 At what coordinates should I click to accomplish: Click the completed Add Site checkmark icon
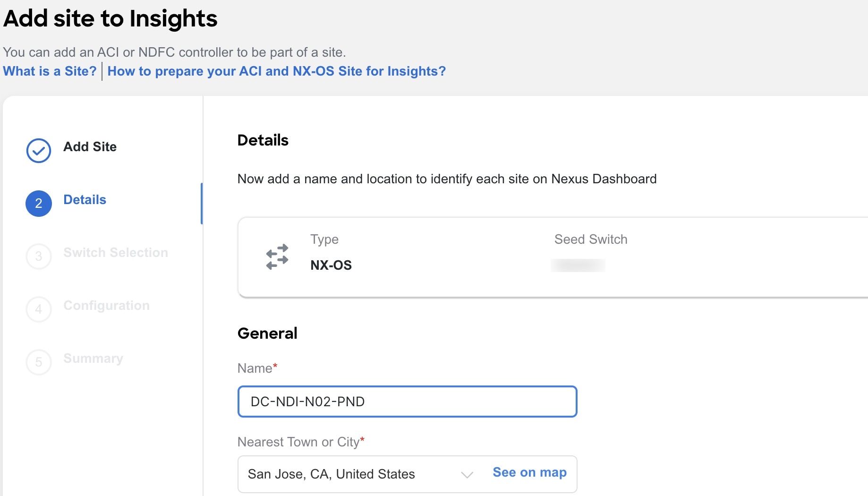coord(39,151)
